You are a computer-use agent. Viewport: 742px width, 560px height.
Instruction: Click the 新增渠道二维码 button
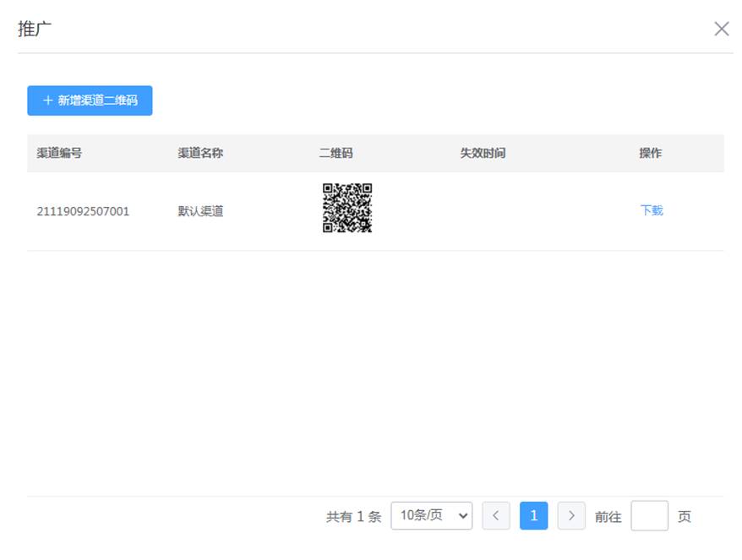tap(90, 101)
